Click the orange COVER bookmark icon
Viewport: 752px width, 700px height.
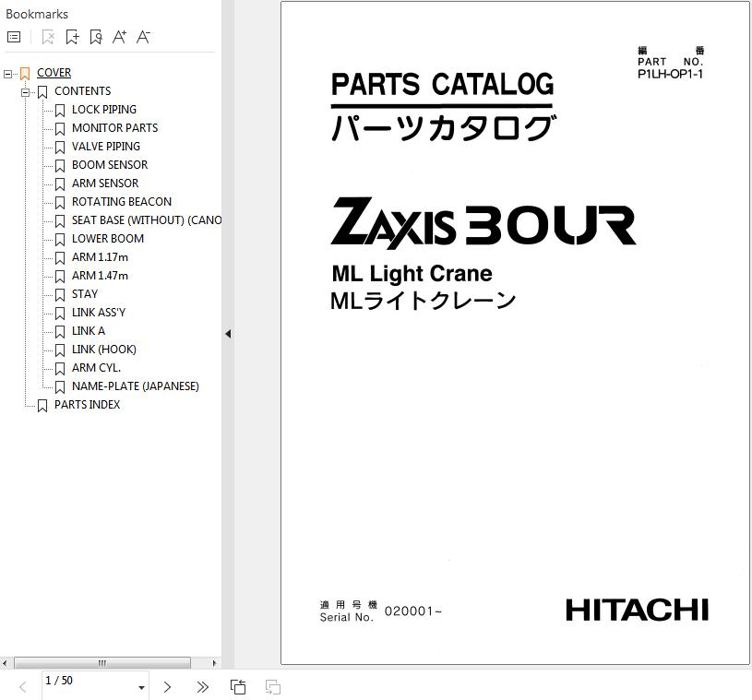click(x=25, y=74)
